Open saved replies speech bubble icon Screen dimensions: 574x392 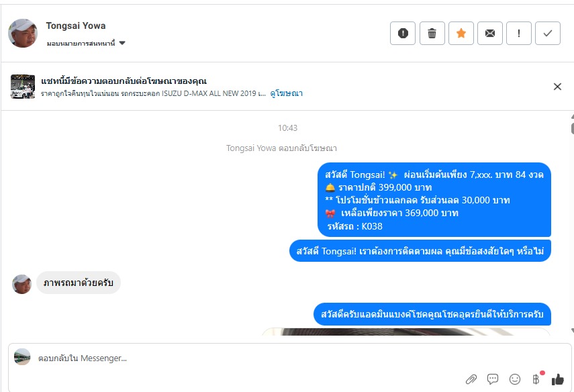(x=493, y=379)
